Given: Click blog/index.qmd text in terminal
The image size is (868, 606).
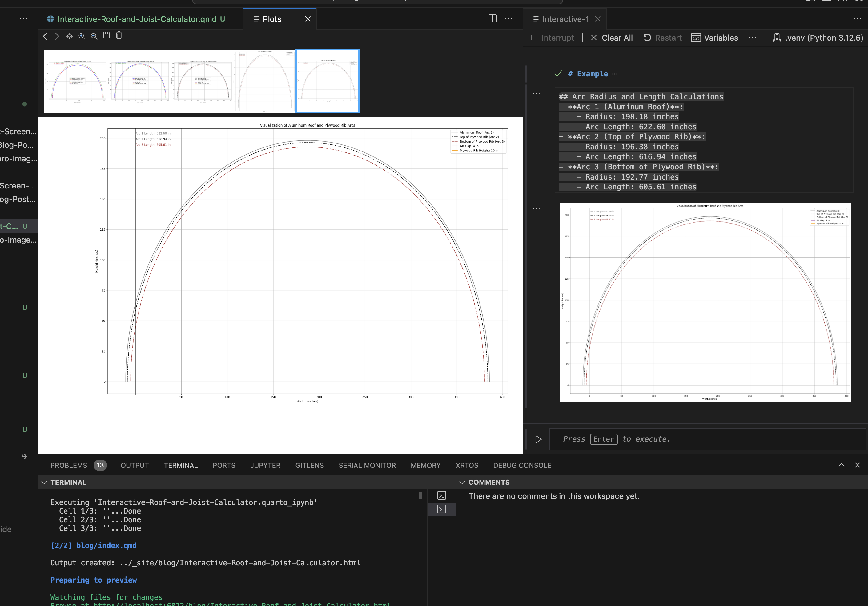Looking at the screenshot, I should (x=106, y=545).
